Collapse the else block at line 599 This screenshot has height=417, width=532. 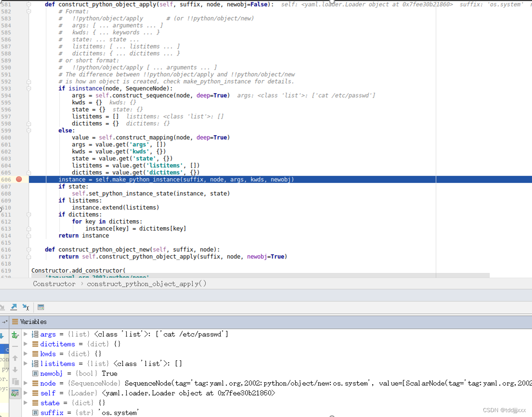[29, 130]
